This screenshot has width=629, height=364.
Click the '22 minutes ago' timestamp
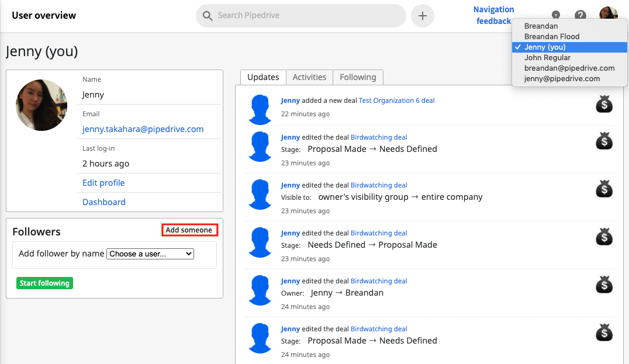click(305, 114)
